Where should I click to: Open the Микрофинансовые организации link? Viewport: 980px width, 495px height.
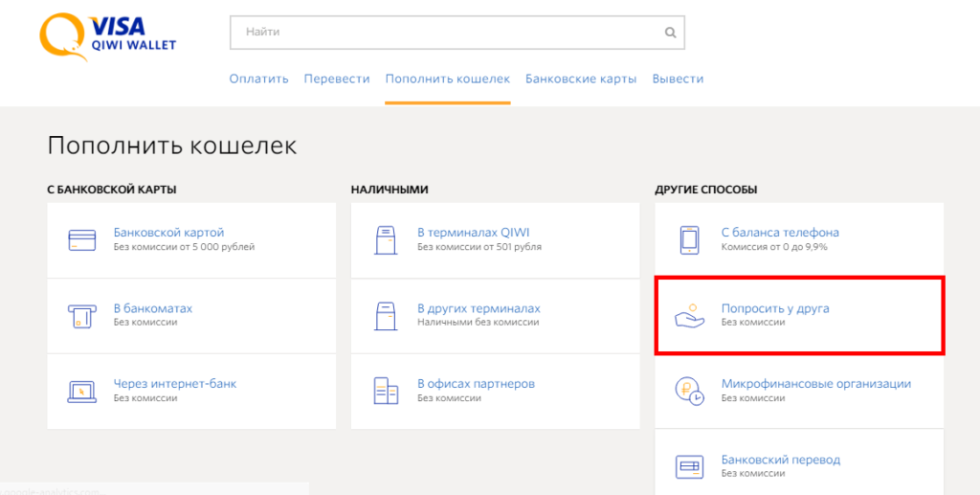point(815,384)
